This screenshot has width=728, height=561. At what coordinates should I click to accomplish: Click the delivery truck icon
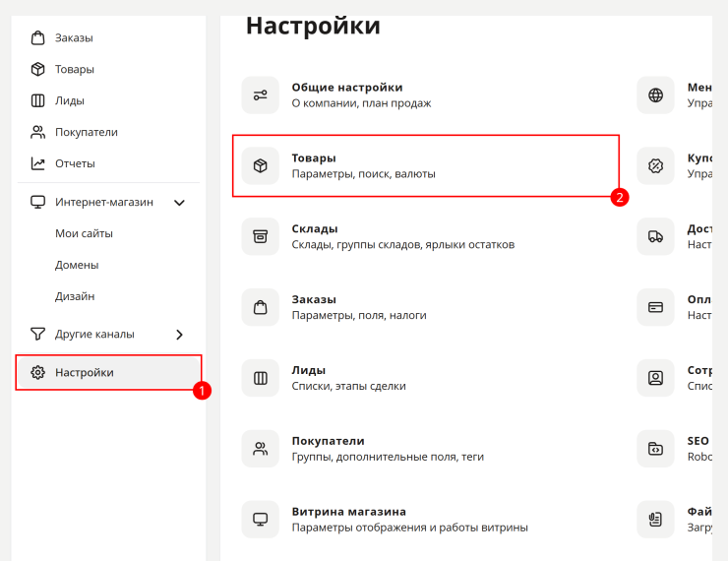[x=655, y=236]
